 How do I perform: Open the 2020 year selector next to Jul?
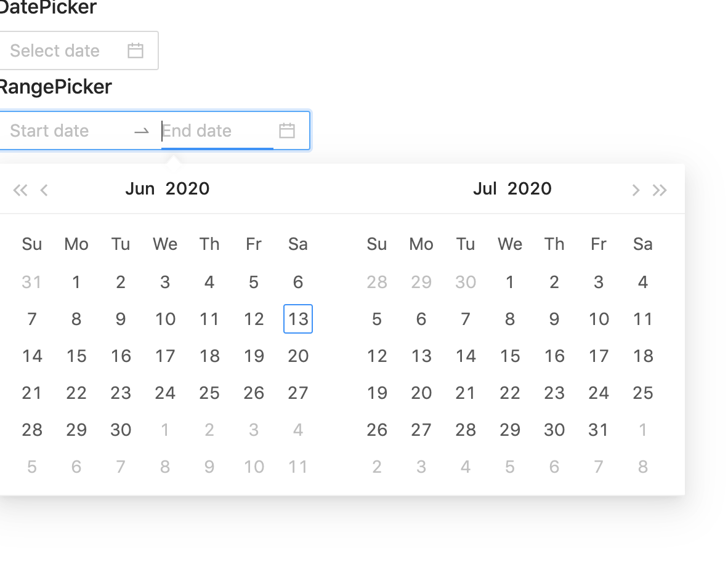(x=533, y=188)
